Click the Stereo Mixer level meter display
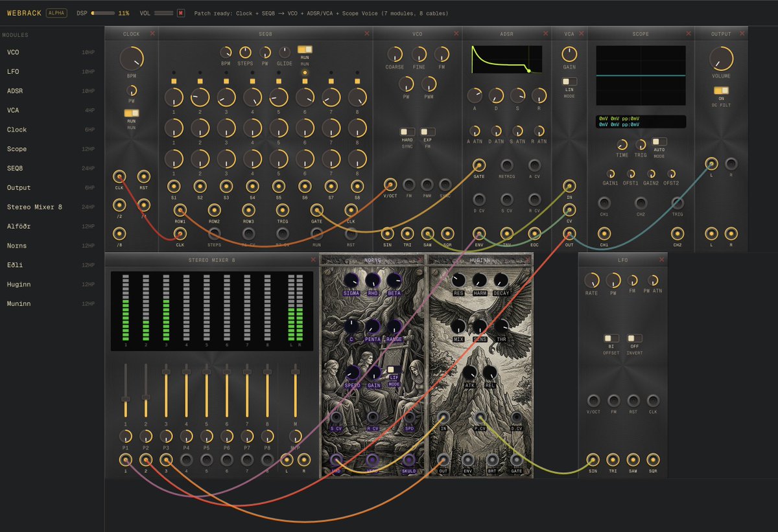 pyautogui.click(x=212, y=310)
